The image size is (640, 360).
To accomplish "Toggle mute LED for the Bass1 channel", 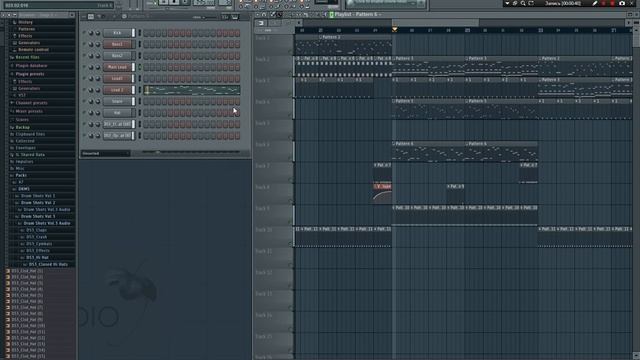I will click(x=84, y=44).
